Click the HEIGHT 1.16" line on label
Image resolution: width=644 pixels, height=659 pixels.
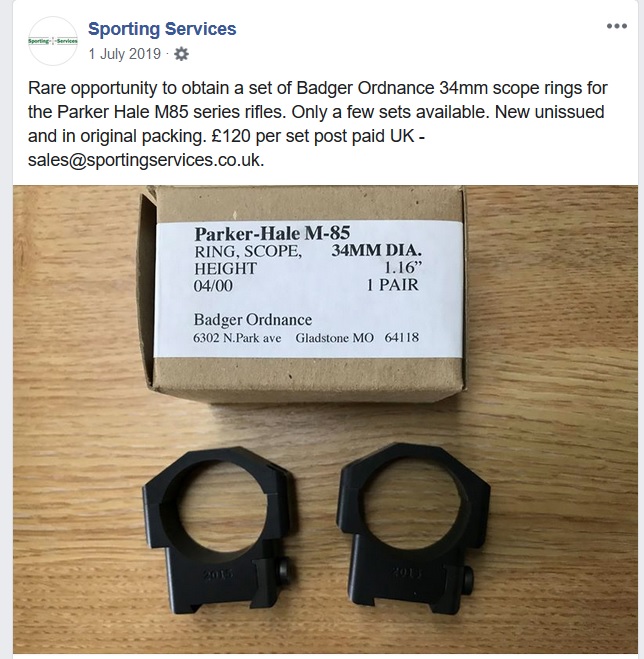pos(308,268)
